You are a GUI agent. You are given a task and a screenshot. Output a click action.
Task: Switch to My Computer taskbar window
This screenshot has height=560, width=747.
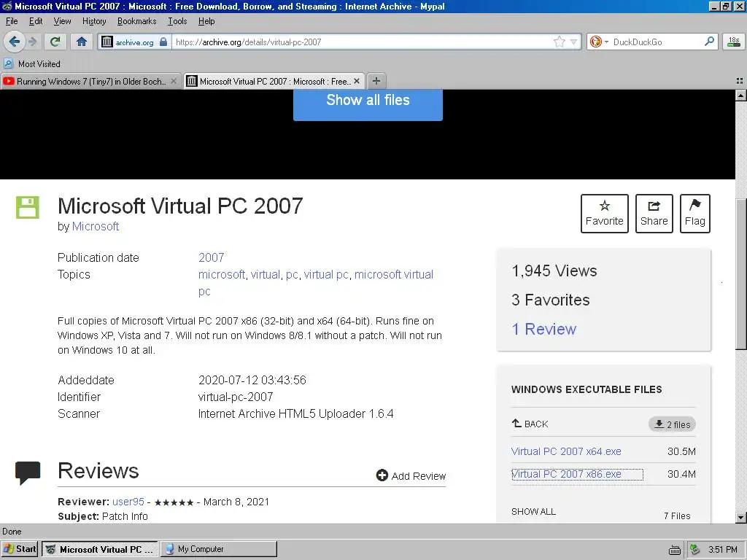[x=219, y=549]
